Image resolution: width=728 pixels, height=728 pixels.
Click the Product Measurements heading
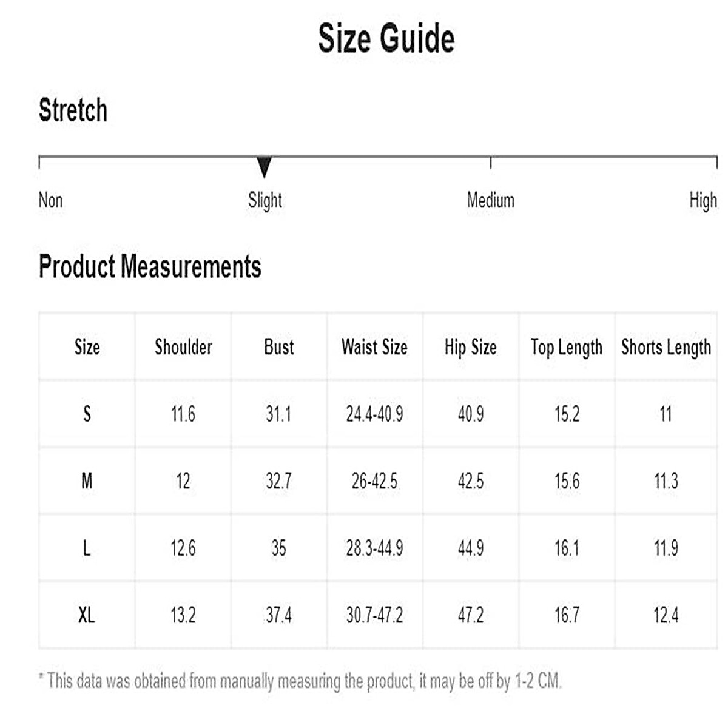tap(150, 267)
